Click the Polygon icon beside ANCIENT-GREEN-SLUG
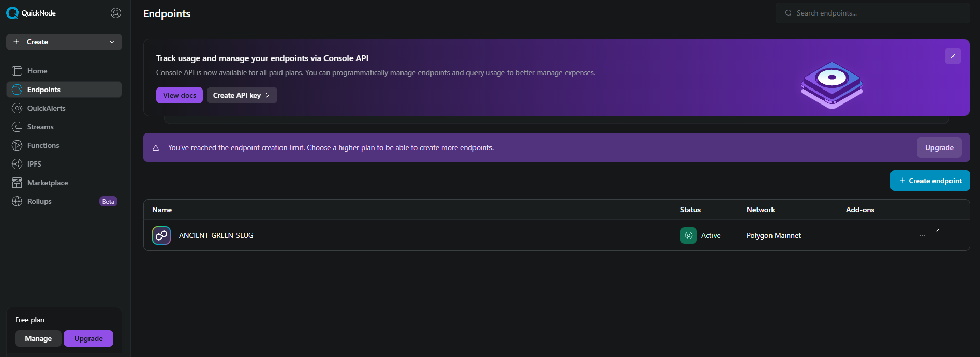 161,235
